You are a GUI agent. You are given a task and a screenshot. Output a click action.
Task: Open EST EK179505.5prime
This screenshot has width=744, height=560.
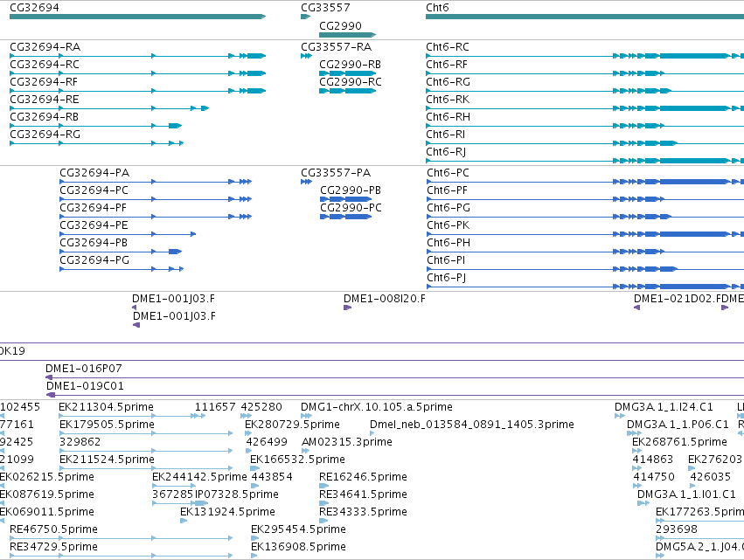click(146, 433)
